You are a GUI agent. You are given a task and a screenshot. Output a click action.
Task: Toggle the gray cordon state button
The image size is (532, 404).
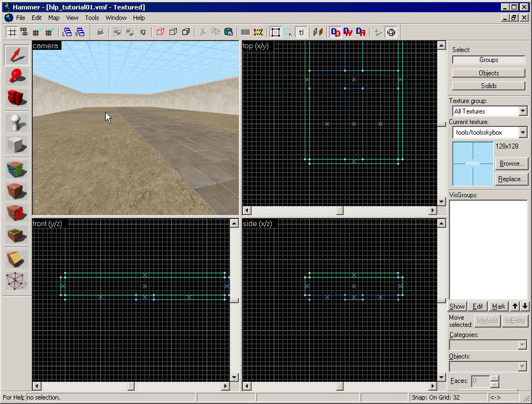[245, 32]
